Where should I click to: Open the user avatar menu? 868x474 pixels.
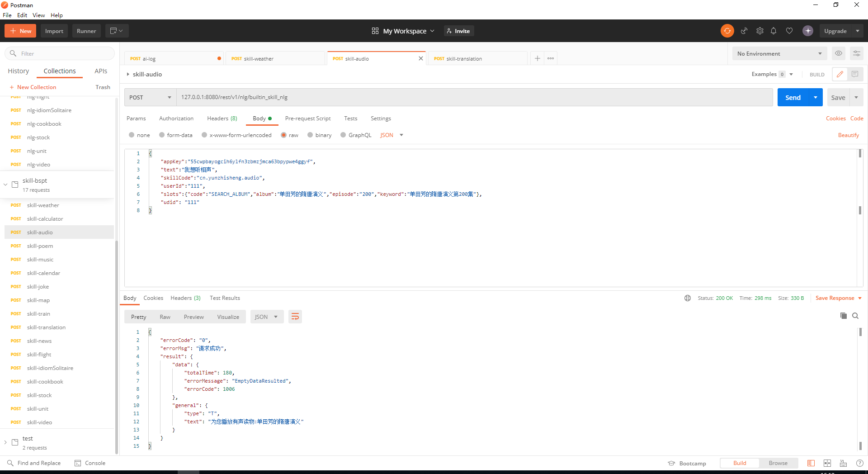[x=808, y=31]
